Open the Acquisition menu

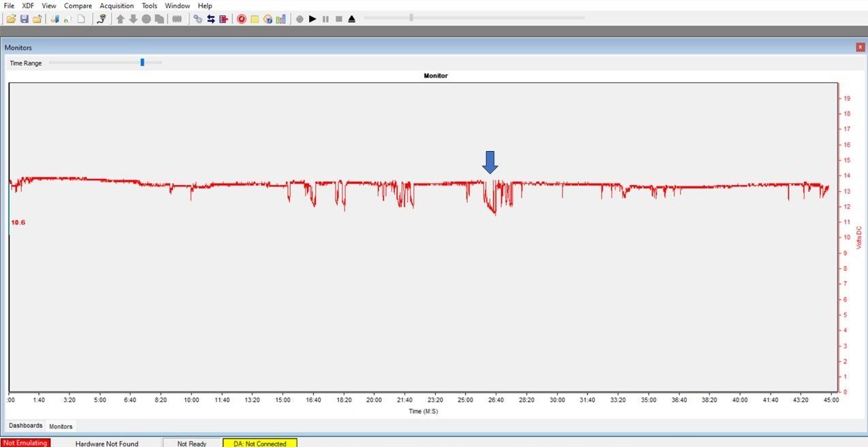point(116,5)
